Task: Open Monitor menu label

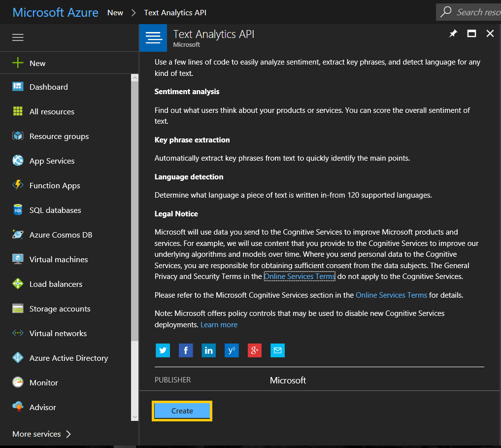Action: (44, 383)
